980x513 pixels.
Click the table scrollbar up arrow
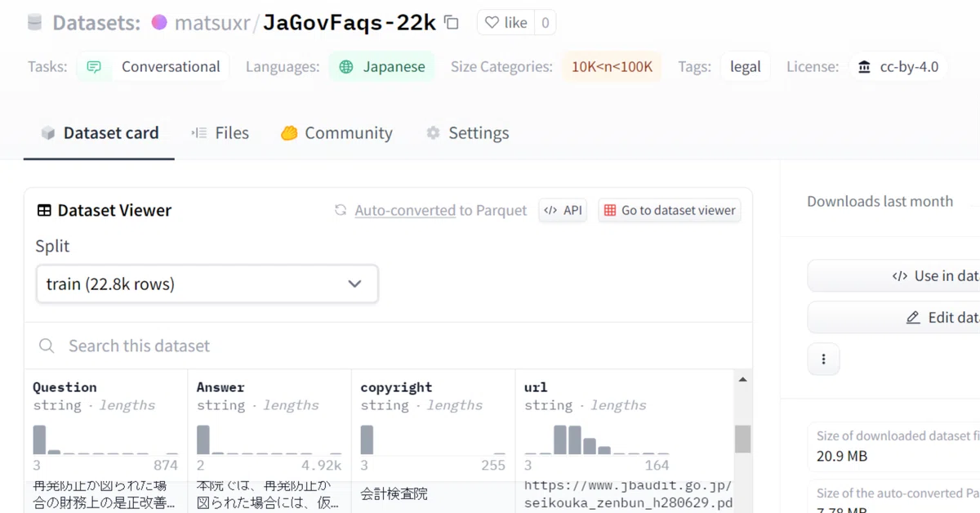pyautogui.click(x=742, y=380)
